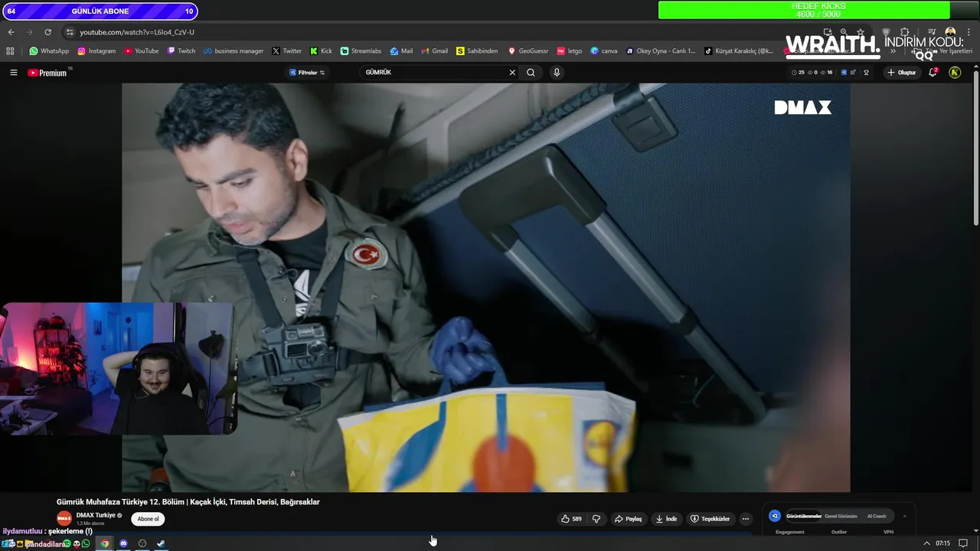
Task: Subscribe with the Abone ol button
Action: [x=148, y=519]
